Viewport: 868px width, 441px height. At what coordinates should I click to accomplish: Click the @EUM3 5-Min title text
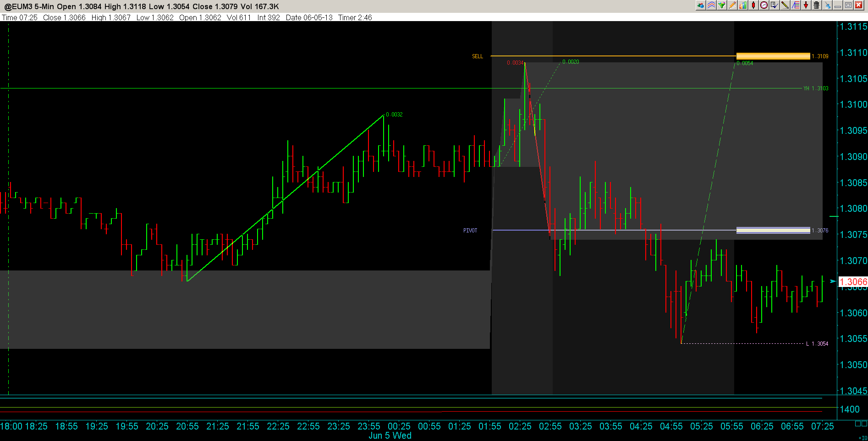coord(30,6)
